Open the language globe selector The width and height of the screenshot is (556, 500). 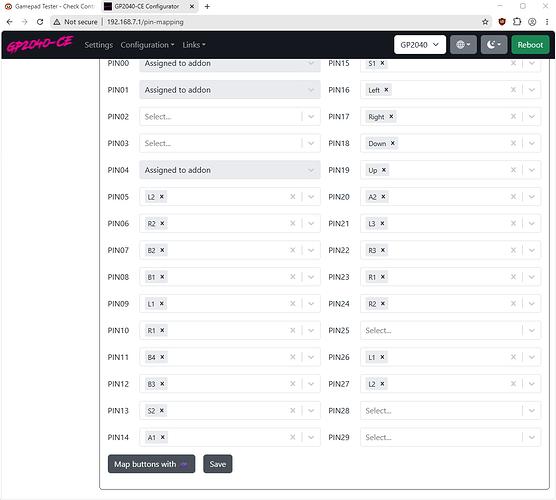463,45
